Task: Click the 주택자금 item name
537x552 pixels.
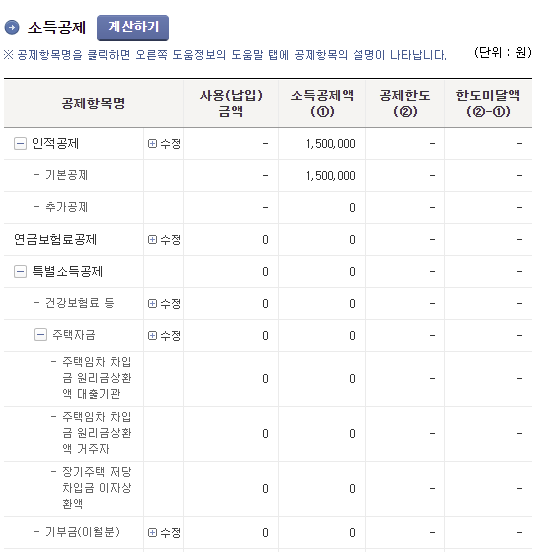Action: click(x=74, y=335)
